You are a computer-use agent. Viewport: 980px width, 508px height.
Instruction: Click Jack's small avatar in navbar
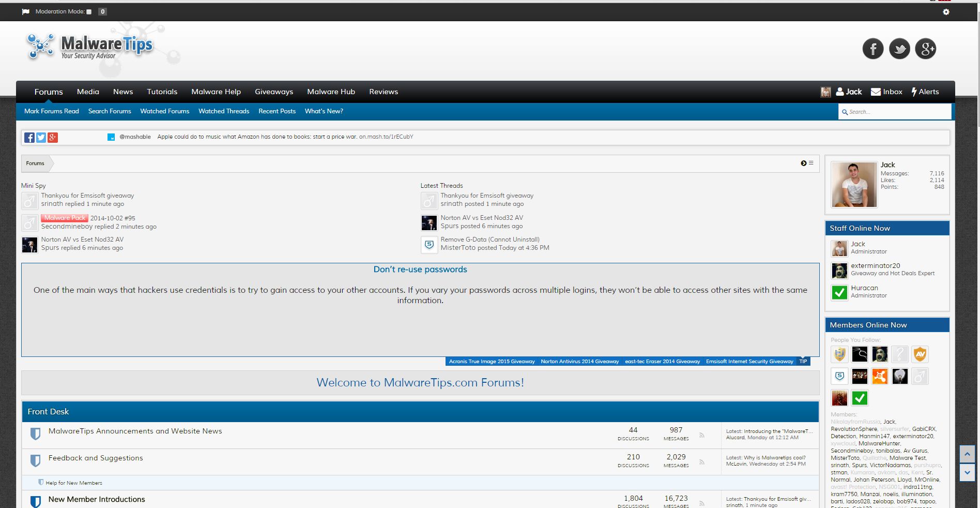pyautogui.click(x=826, y=92)
